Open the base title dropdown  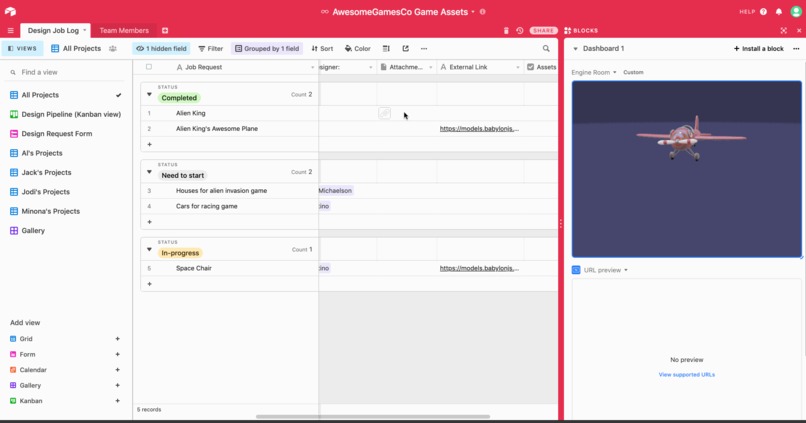click(x=473, y=12)
